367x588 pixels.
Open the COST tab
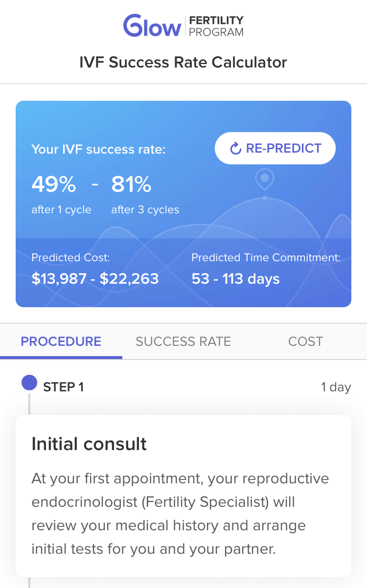tap(305, 341)
